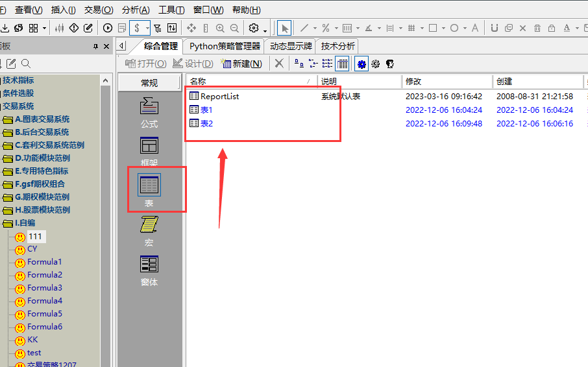Screen dimensions: 588x367
Task: Open the circle tool dropdown arrow
Action: [x=465, y=28]
